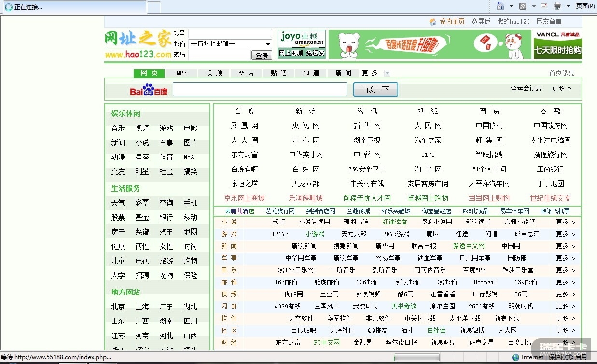Click the Baidu paw logo
597x364 pixels.
pyautogui.click(x=149, y=89)
